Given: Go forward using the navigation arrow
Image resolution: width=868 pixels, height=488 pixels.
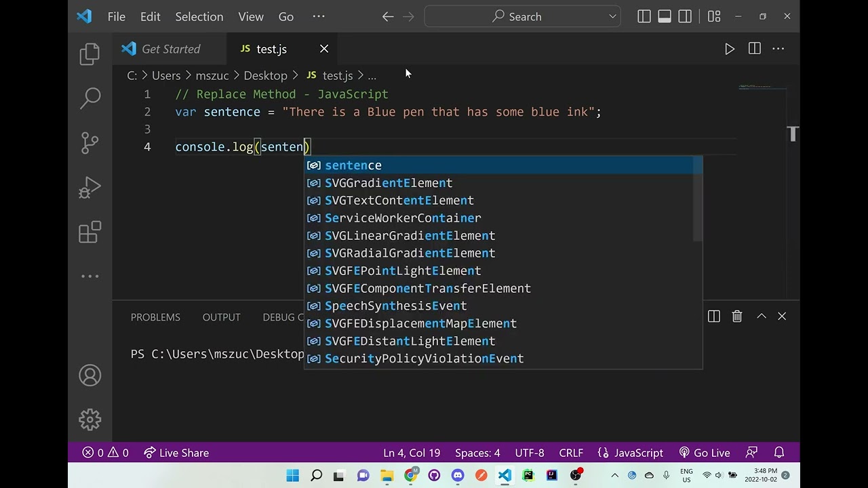Looking at the screenshot, I should (408, 17).
